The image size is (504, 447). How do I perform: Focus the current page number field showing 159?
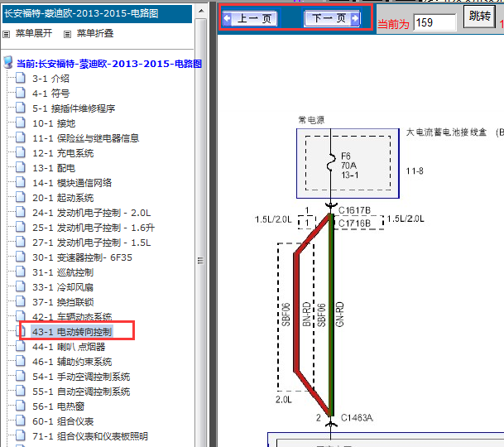434,22
